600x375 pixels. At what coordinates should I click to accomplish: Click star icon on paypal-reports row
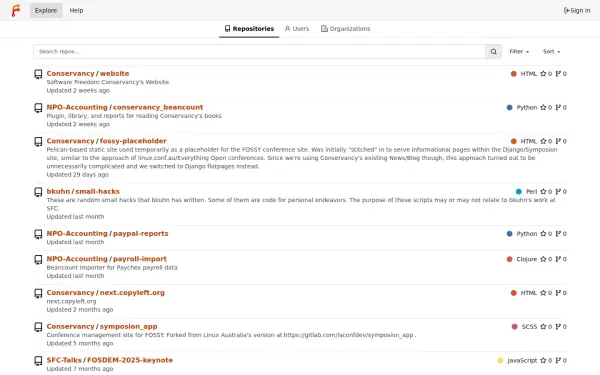[x=543, y=234]
